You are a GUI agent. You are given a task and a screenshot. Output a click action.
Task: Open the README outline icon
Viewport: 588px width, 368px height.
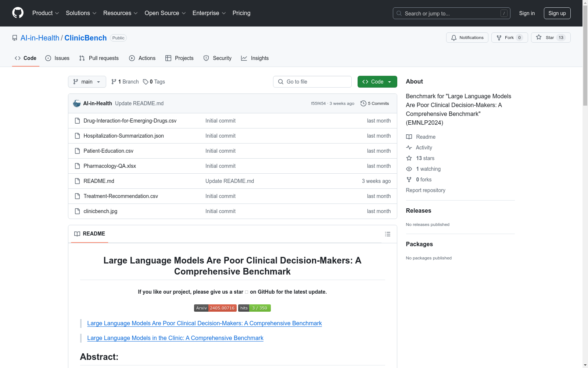click(x=388, y=234)
